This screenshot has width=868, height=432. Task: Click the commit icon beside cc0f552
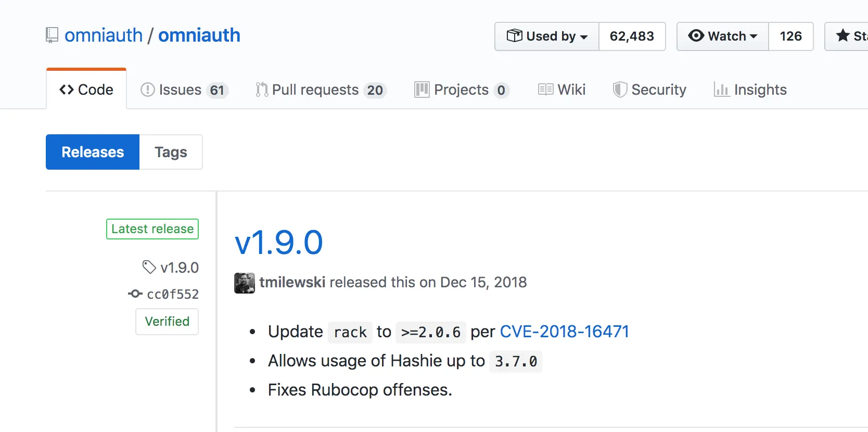click(135, 294)
